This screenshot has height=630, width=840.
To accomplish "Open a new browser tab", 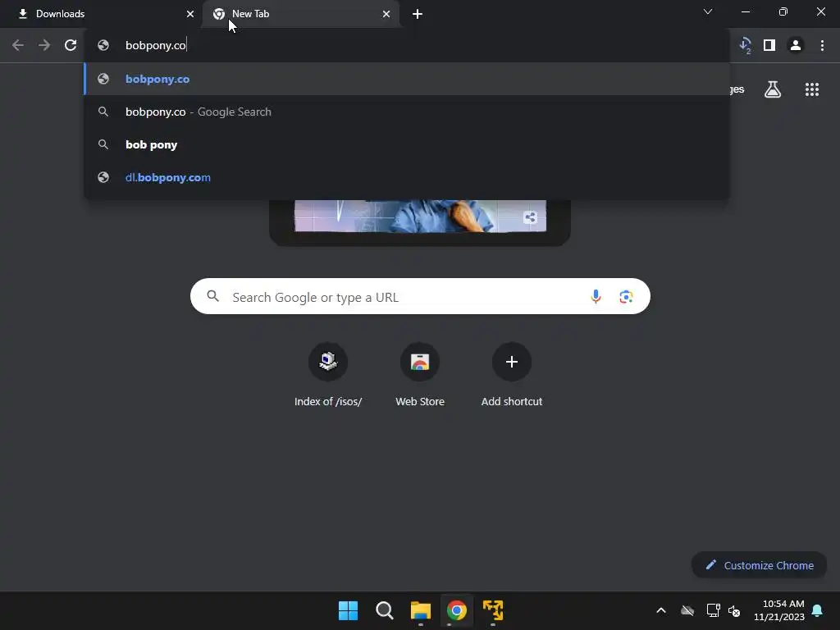I will coord(418,14).
